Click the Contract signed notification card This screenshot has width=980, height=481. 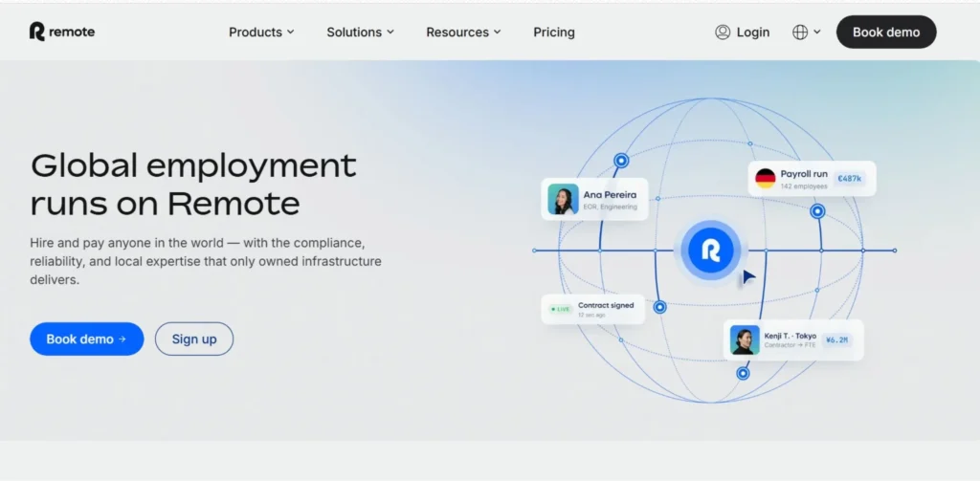[593, 309]
